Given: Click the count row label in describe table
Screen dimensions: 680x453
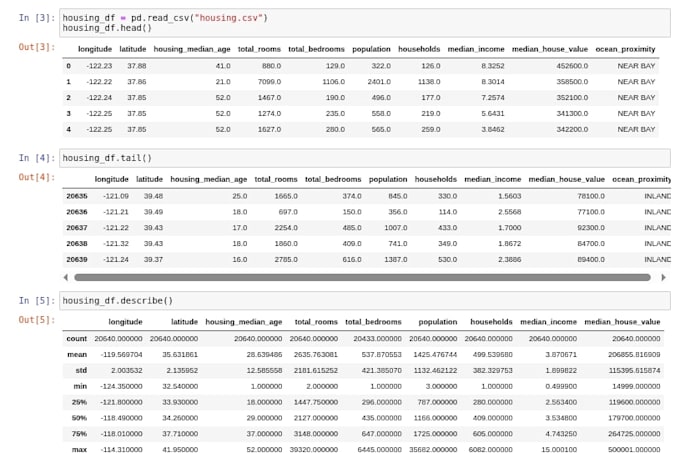Looking at the screenshot, I should pos(77,339).
